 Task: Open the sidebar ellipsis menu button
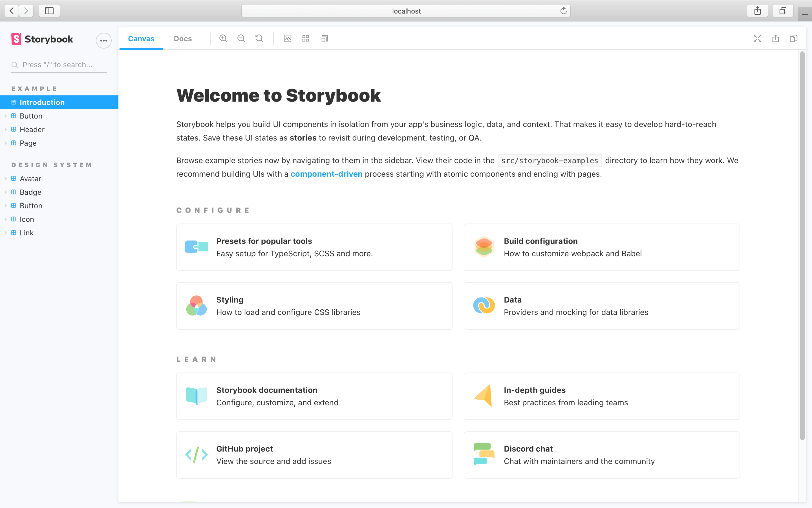click(x=104, y=41)
